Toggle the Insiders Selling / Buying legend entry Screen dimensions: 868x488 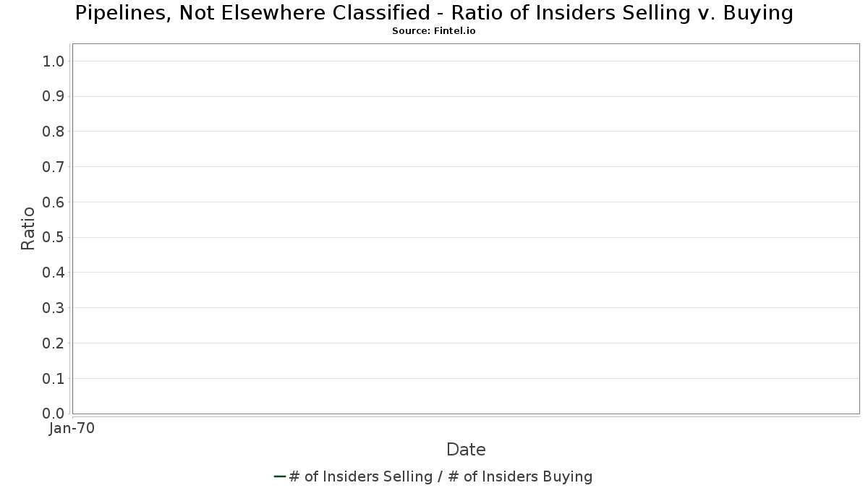pos(433,476)
